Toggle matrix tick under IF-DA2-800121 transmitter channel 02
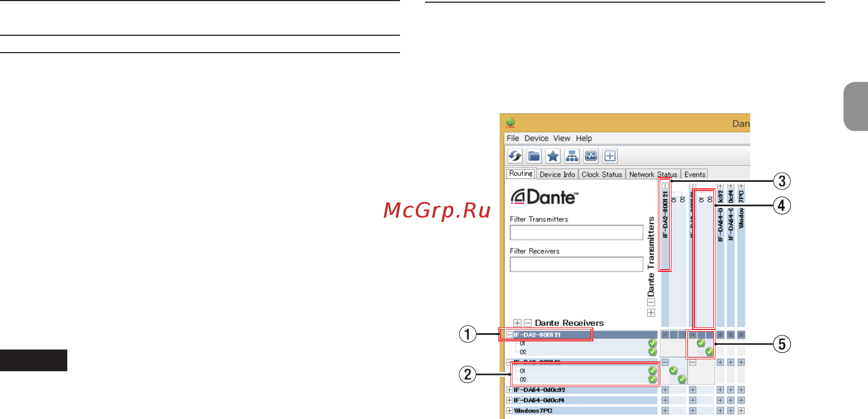 [682, 379]
